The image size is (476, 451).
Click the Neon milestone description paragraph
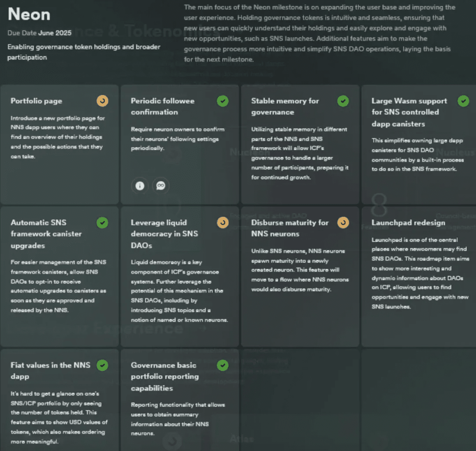tap(317, 33)
